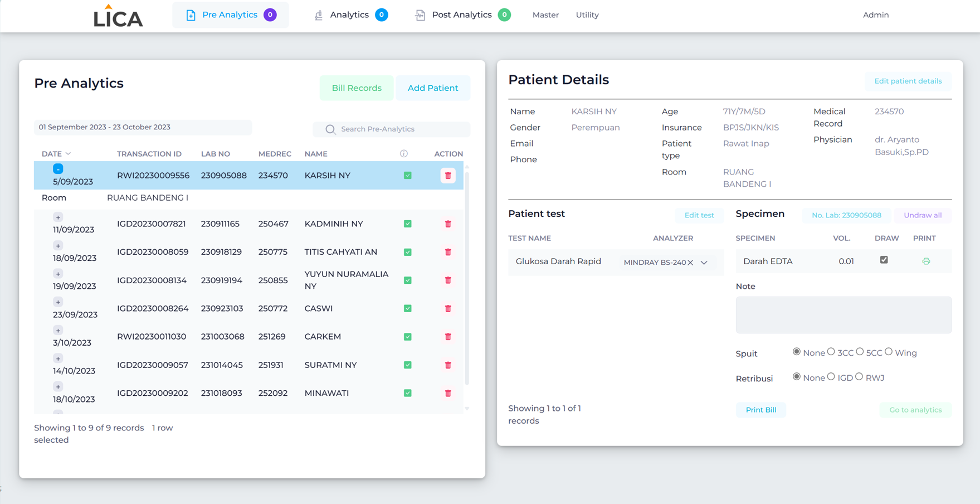Screen dimensions: 980x504
Task: Collapse the KARSIH NY row details
Action: (58, 168)
